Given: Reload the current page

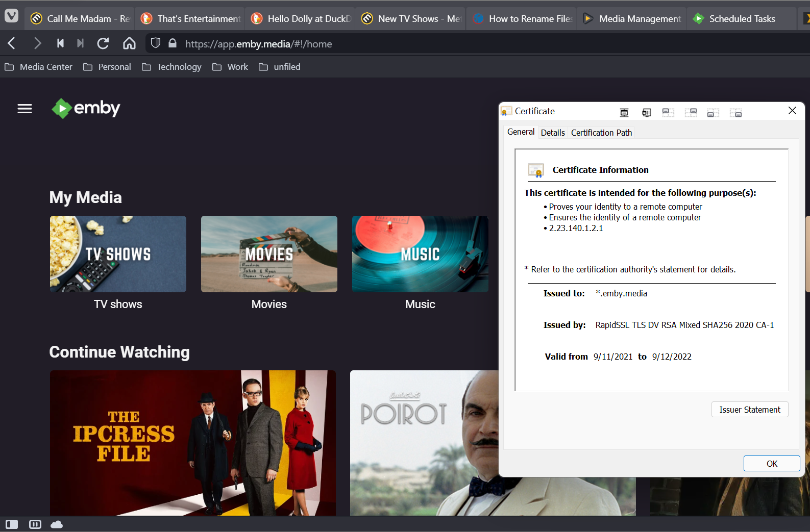Looking at the screenshot, I should click(103, 44).
